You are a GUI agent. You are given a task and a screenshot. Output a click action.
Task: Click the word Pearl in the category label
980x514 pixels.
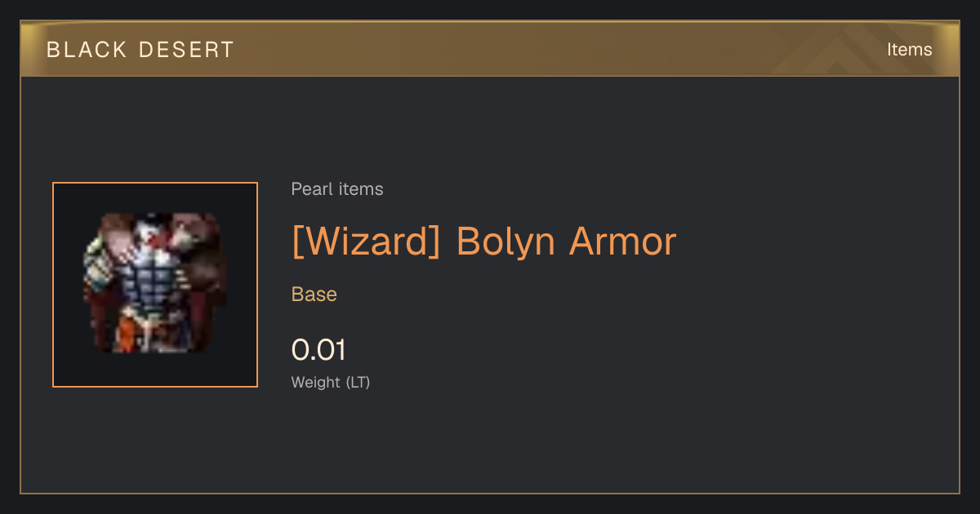(310, 189)
